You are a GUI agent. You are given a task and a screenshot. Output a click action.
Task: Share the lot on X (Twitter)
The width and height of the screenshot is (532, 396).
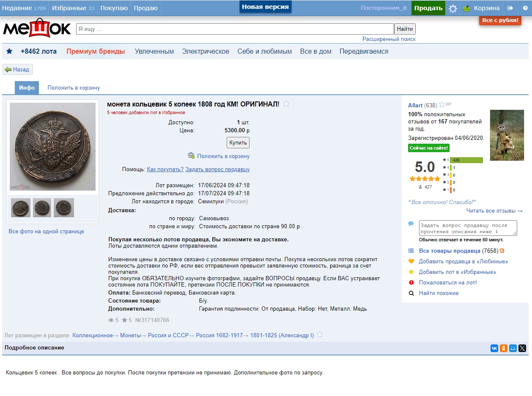522,348
